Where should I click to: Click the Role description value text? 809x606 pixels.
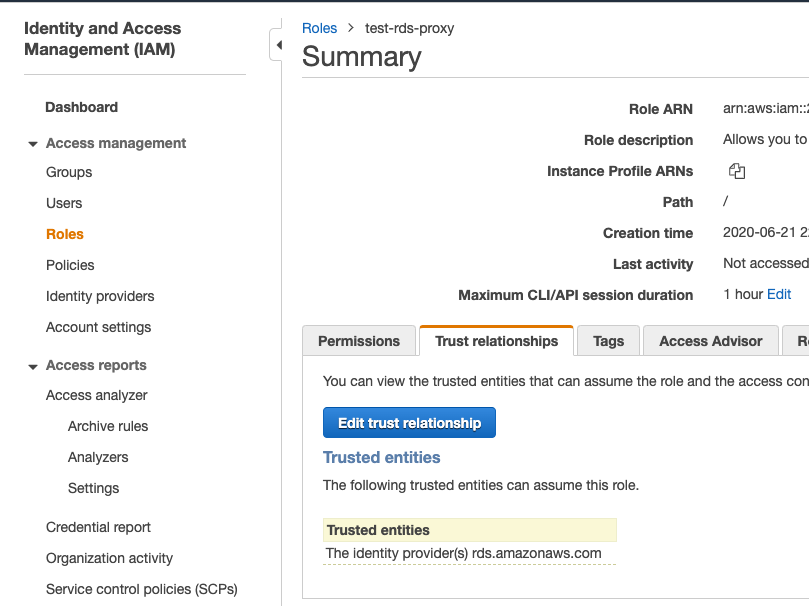(x=766, y=140)
